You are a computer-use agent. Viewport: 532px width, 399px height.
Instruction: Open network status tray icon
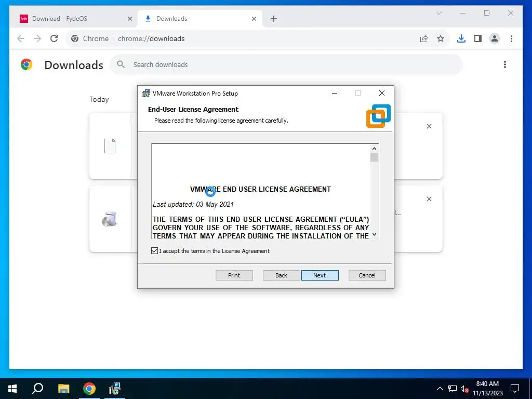(x=453, y=389)
